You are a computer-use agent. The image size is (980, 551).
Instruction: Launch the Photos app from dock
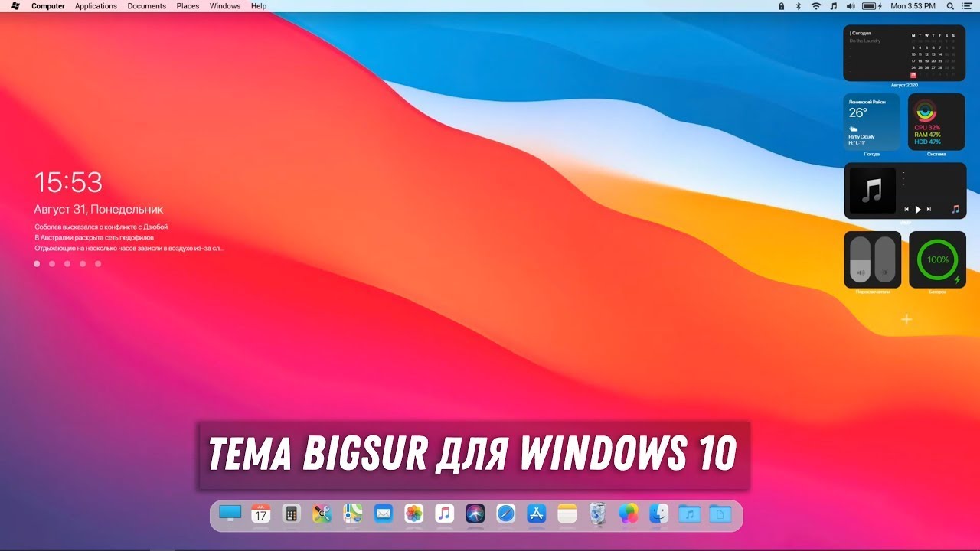tap(414, 514)
